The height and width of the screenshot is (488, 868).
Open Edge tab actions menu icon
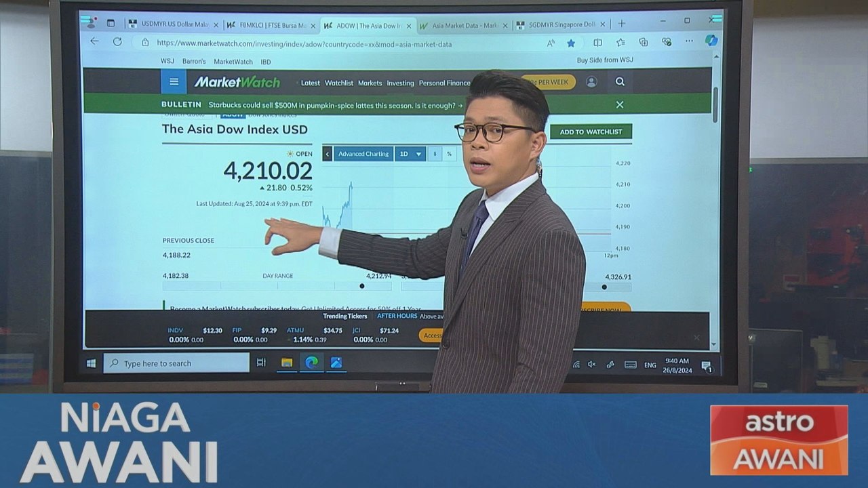111,23
